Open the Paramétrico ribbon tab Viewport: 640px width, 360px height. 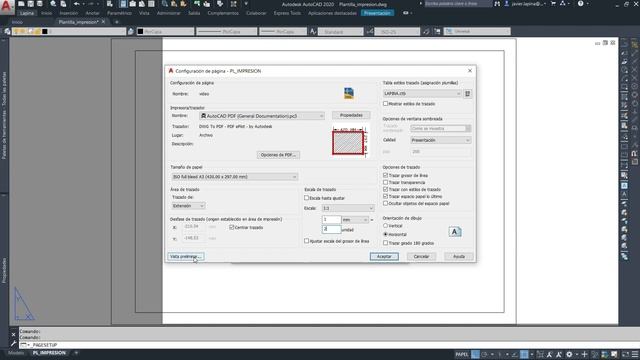point(119,13)
